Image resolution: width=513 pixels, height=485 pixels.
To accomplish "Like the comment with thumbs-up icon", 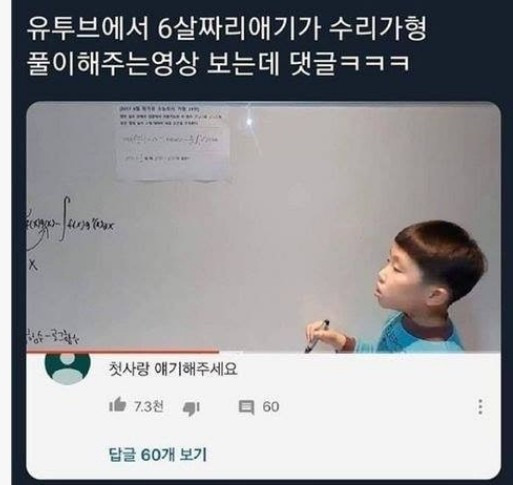I will click(x=117, y=406).
